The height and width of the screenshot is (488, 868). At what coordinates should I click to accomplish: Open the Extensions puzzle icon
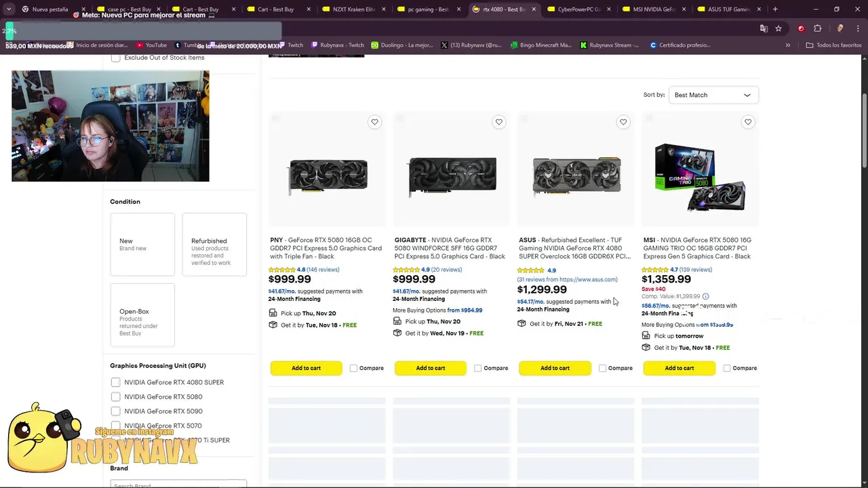pyautogui.click(x=818, y=28)
